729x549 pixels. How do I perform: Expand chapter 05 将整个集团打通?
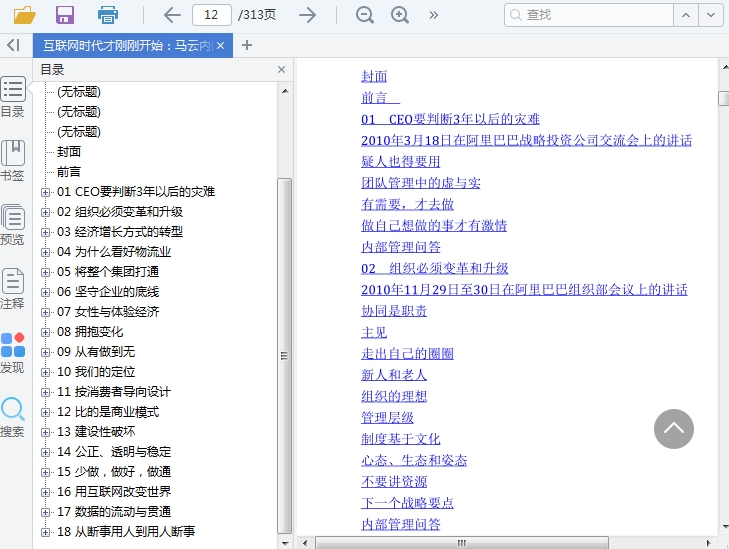point(45,272)
